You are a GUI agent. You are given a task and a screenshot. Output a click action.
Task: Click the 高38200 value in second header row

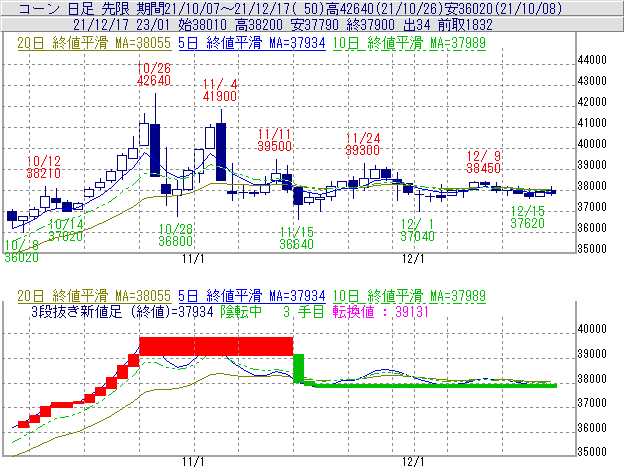coord(259,25)
